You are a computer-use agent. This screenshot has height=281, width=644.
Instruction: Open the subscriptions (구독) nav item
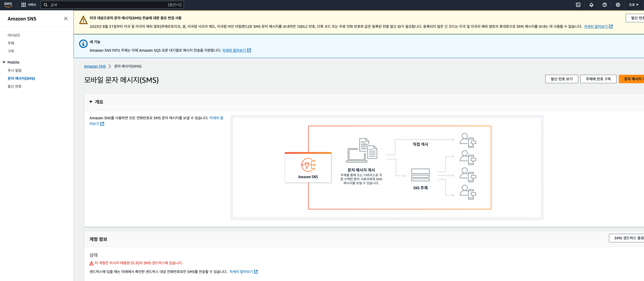pos(11,51)
